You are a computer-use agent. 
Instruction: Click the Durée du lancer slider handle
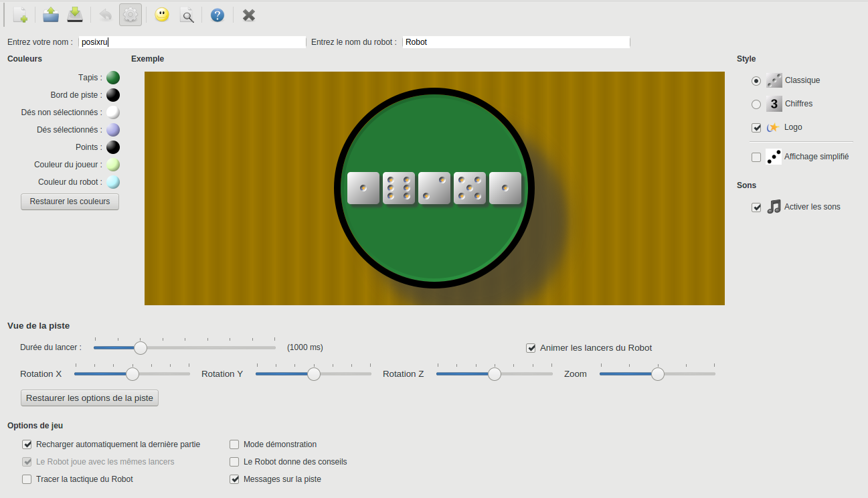click(x=141, y=347)
